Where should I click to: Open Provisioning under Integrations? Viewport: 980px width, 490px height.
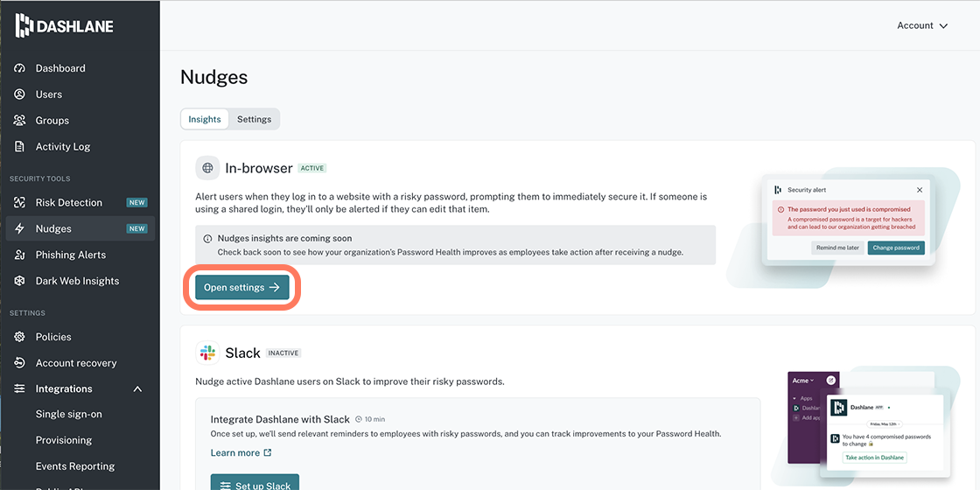pyautogui.click(x=64, y=440)
